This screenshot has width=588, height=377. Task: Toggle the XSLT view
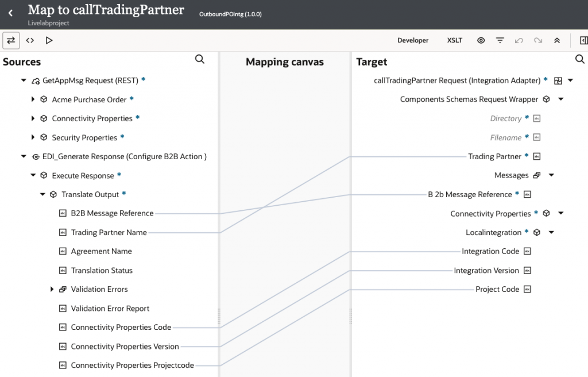[455, 41]
